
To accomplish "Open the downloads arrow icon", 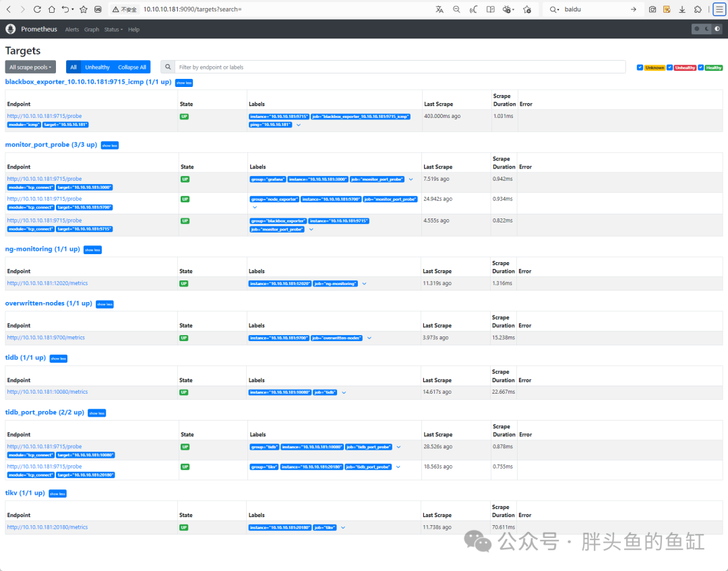I will (x=682, y=9).
